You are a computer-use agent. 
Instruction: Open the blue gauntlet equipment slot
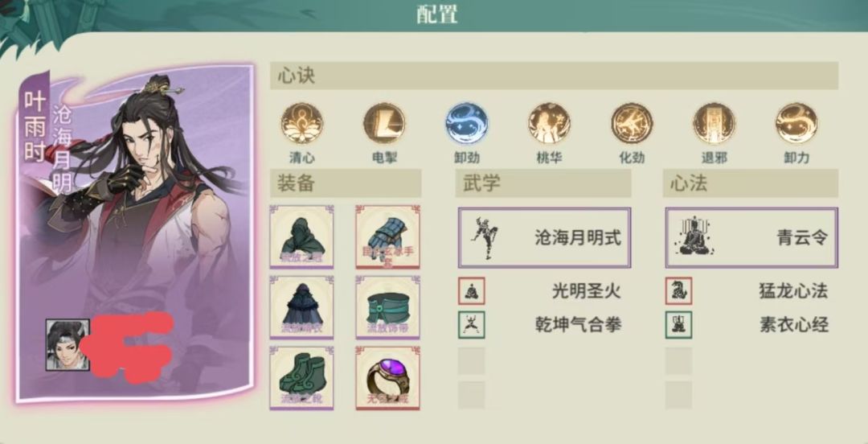tap(387, 236)
